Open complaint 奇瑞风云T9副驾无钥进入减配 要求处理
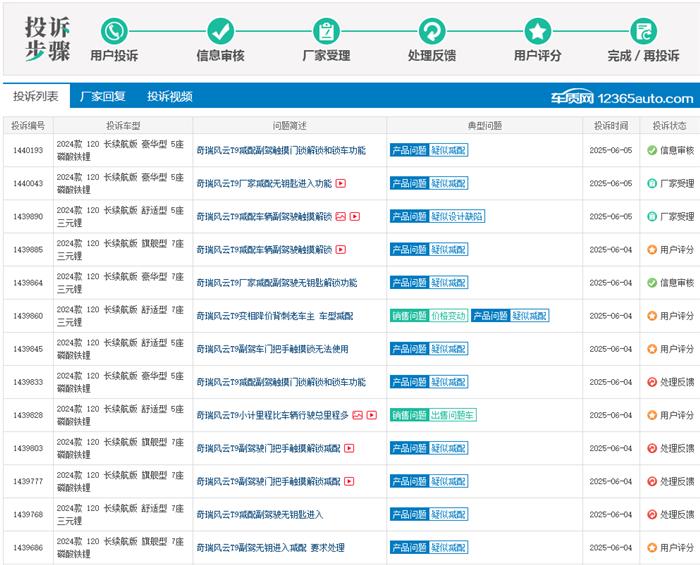This screenshot has width=700, height=565. [270, 547]
